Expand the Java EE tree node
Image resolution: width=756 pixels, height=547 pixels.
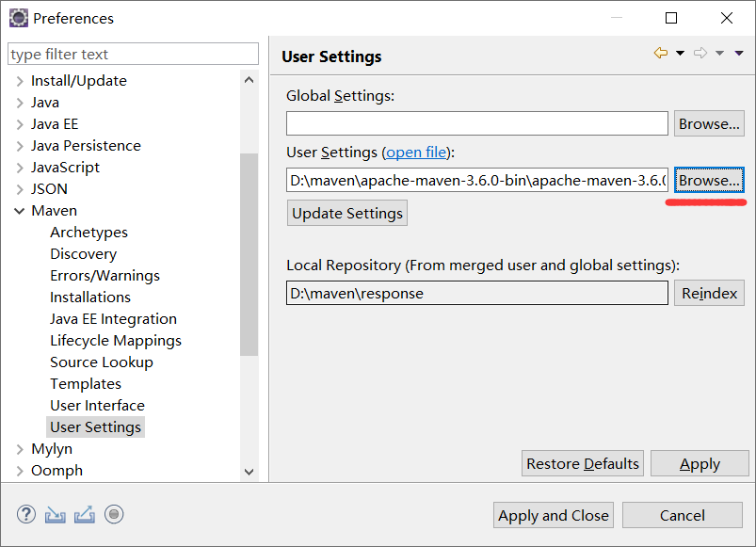click(20, 124)
